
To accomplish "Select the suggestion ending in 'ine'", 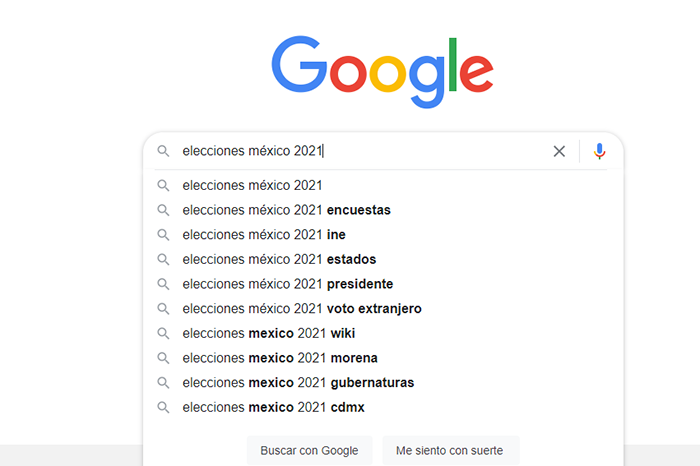I will click(262, 234).
